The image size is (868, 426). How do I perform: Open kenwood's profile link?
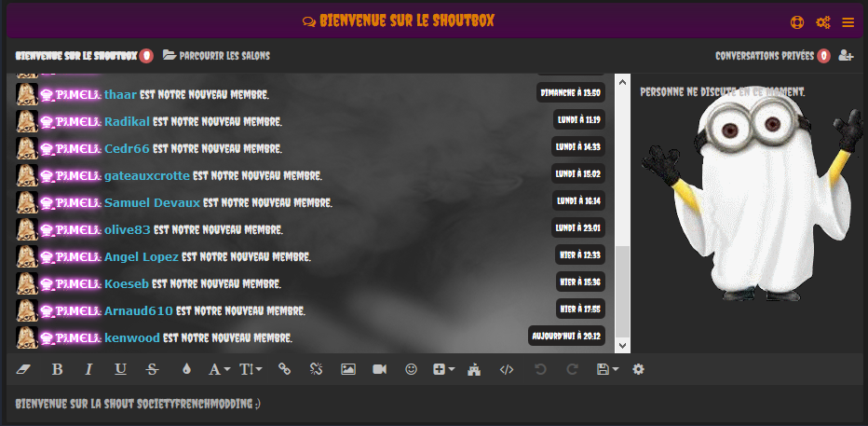(131, 338)
